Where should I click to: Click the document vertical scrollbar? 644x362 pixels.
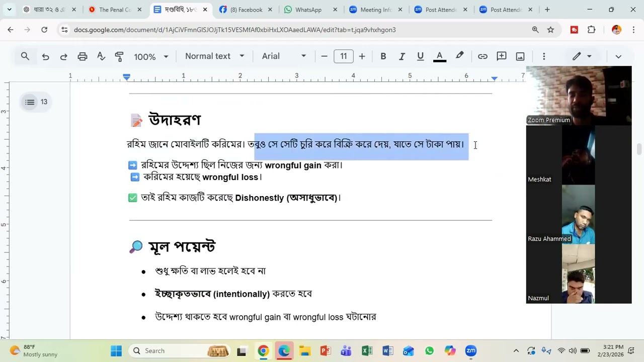click(639, 149)
